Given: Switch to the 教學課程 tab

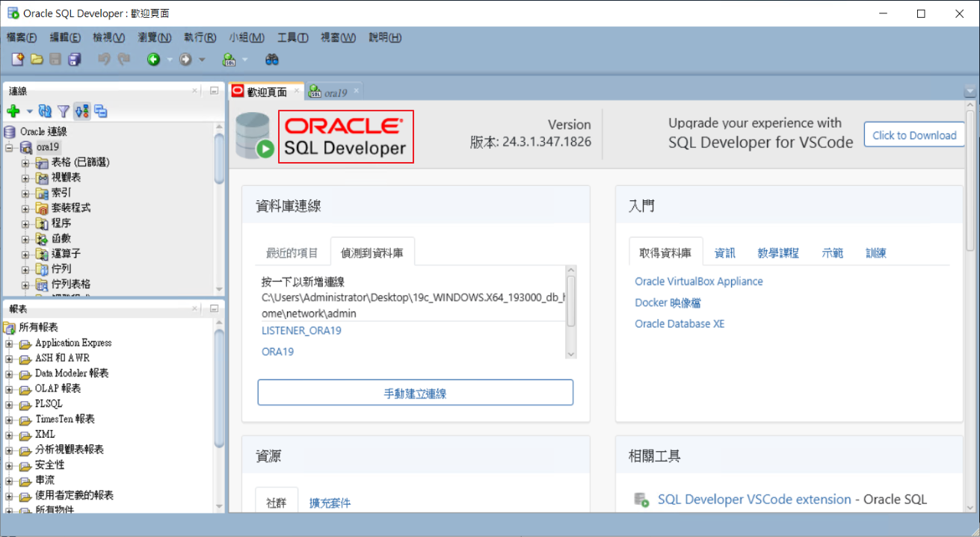Looking at the screenshot, I should [x=778, y=253].
